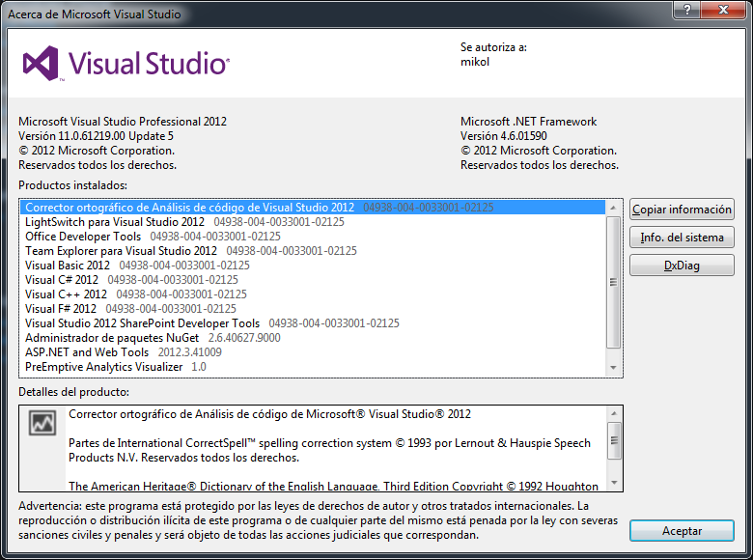Click the International CorrectSpell details paragraph

(329, 450)
